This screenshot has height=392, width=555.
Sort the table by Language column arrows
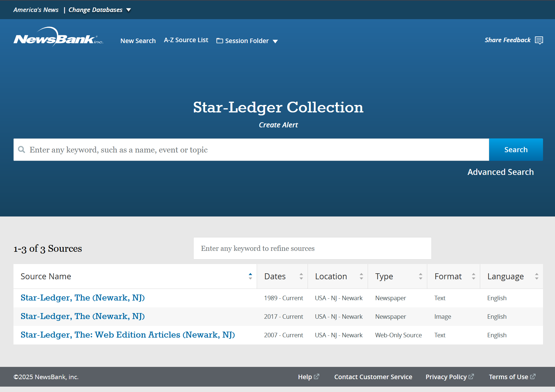(x=536, y=276)
